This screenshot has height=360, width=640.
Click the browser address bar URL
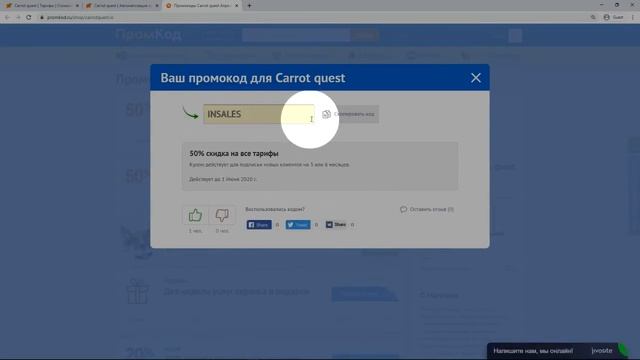80,17
